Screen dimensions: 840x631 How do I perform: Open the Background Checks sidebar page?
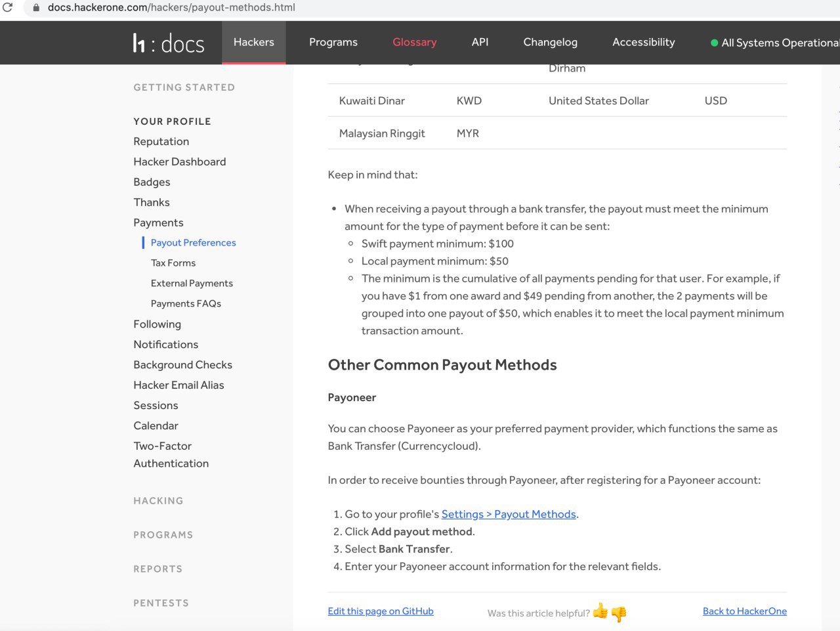point(183,365)
